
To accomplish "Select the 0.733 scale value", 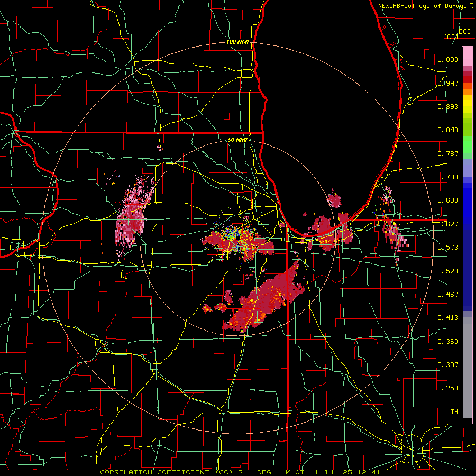I will [x=448, y=177].
